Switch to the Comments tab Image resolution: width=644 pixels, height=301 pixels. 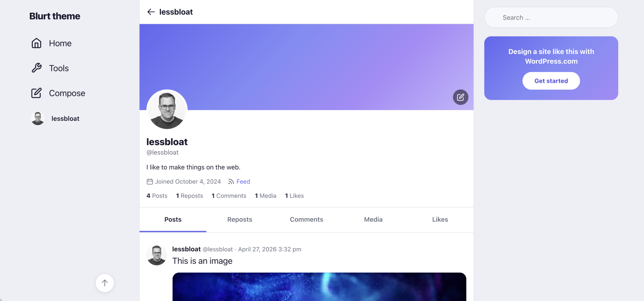[306, 219]
